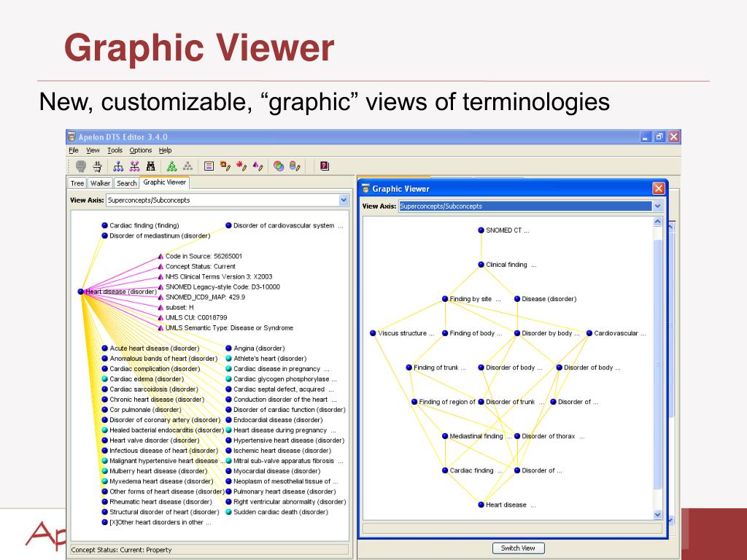
Task: Click the down arrow of the dialog's vertical scrollbar
Action: click(x=657, y=514)
